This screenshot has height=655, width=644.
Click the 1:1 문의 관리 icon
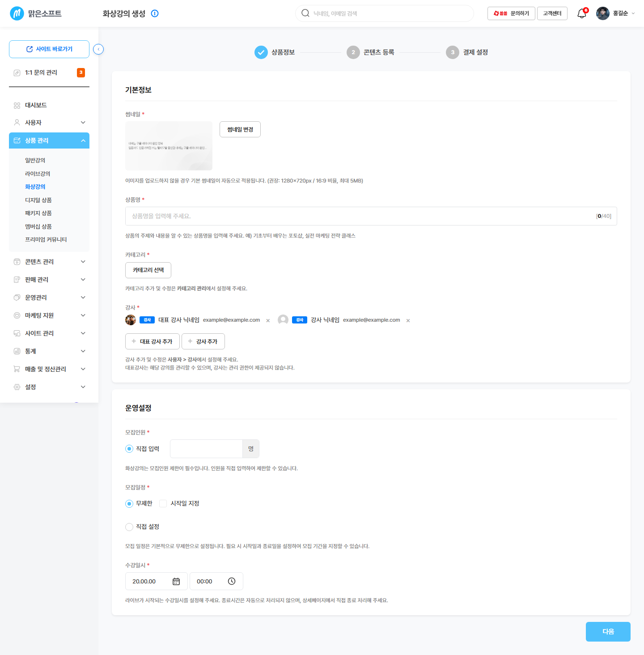[x=17, y=72]
